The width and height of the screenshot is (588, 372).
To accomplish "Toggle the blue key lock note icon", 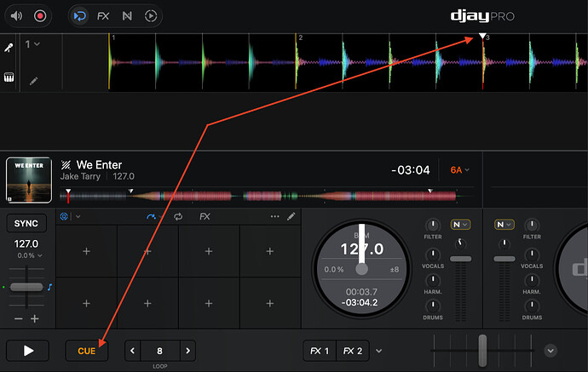I will [49, 287].
